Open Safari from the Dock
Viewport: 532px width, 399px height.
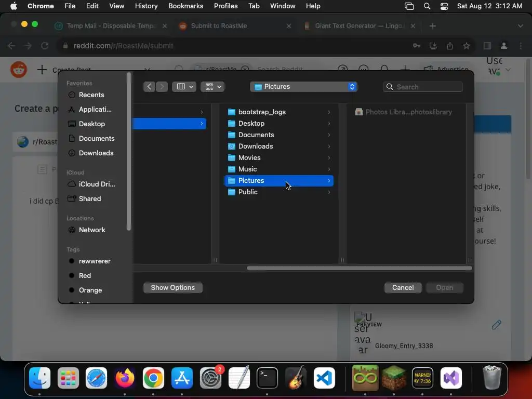[x=96, y=378]
